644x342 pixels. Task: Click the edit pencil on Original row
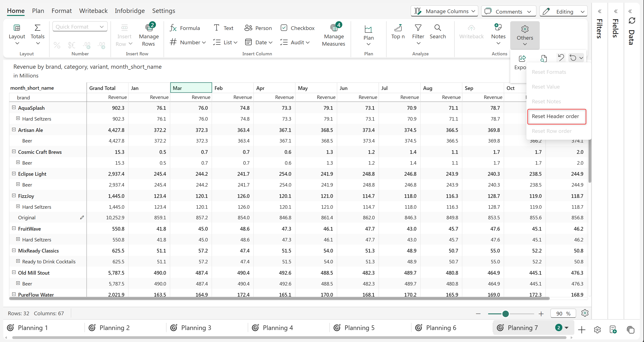tap(82, 217)
